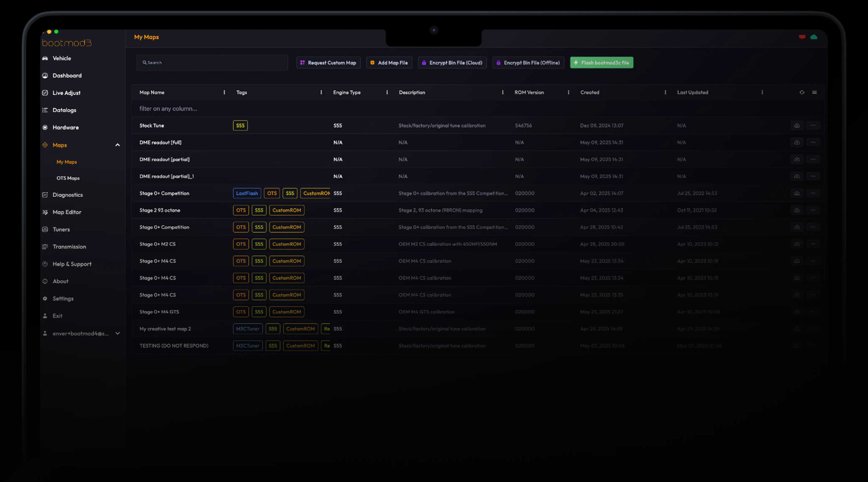Open the Created column menu

(665, 92)
